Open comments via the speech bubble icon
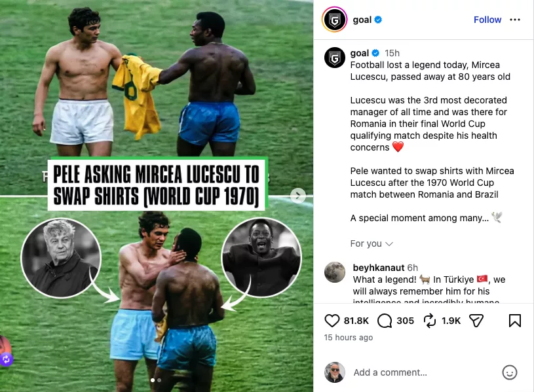534x392 pixels. [385, 321]
